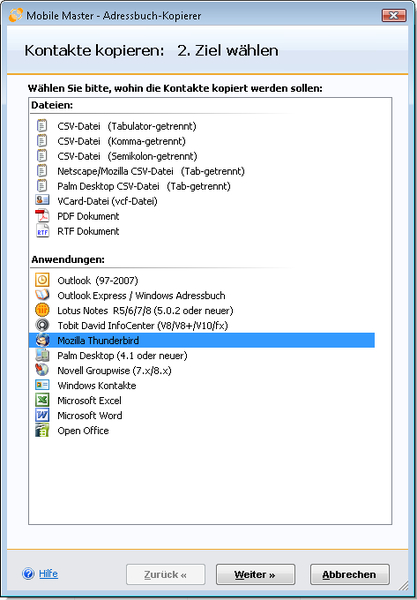Viewport: 417px width, 600px height.
Task: Click the Lotus Notes icon
Action: [42, 310]
